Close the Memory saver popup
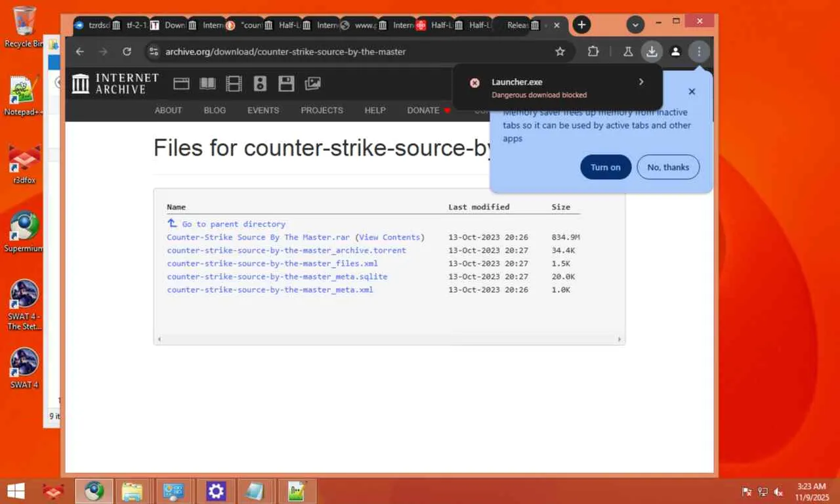 point(692,92)
